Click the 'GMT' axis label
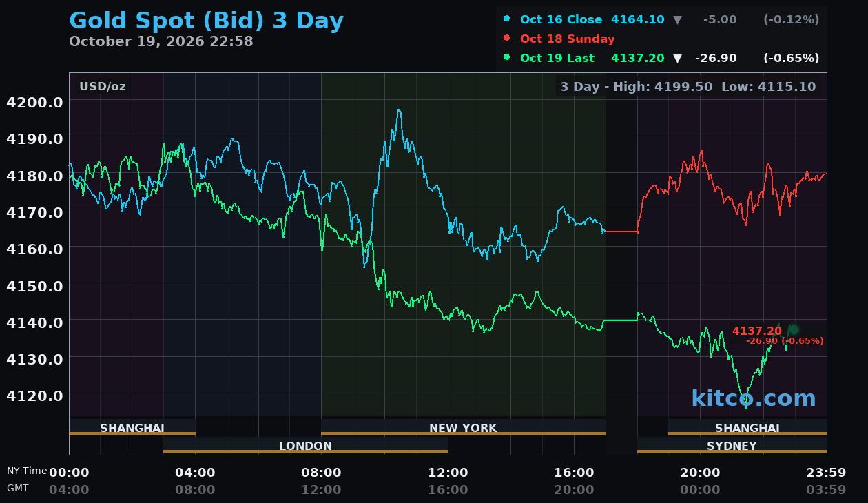The height and width of the screenshot is (503, 868). point(18,488)
